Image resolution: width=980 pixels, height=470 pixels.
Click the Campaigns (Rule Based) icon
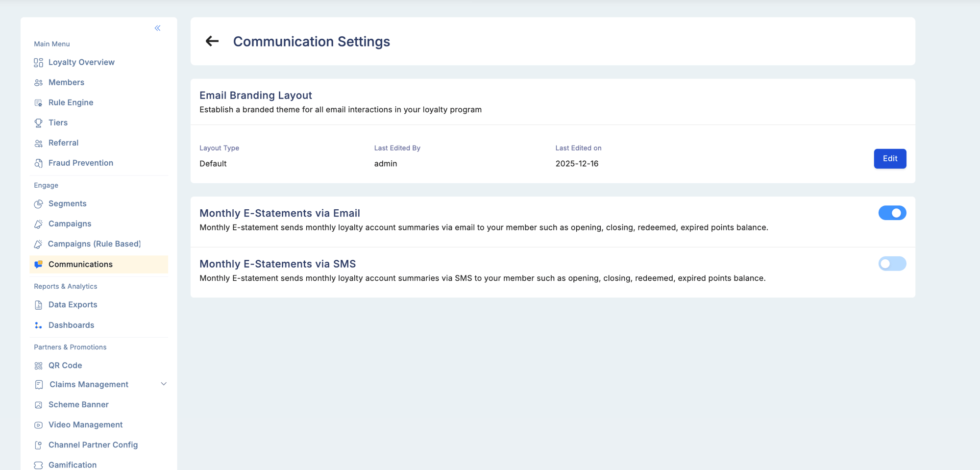[38, 244]
